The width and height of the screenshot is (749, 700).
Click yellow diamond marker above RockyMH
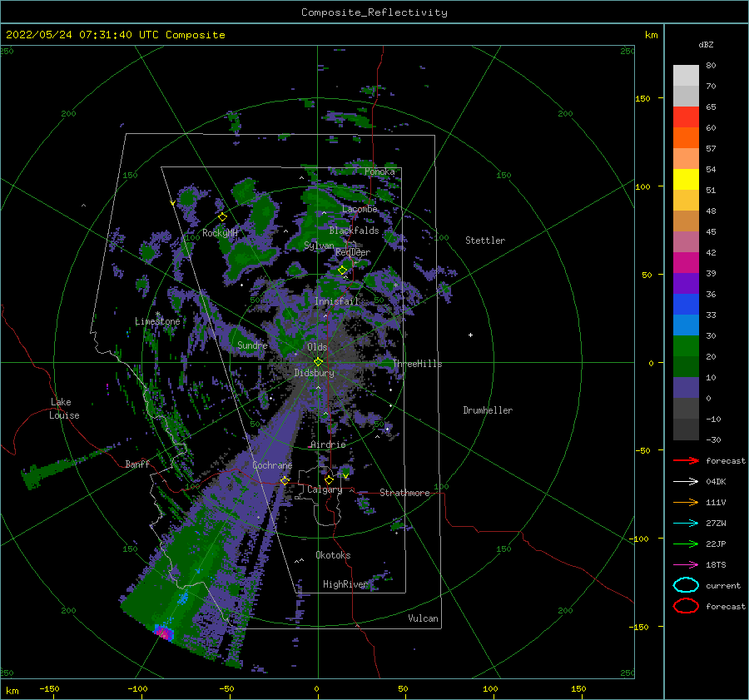(222, 217)
